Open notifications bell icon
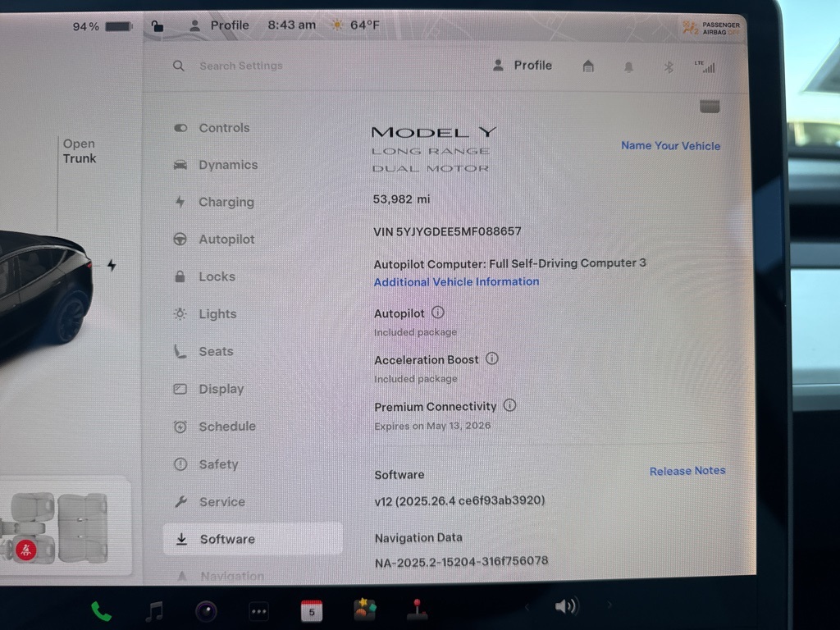This screenshot has height=630, width=840. point(628,67)
